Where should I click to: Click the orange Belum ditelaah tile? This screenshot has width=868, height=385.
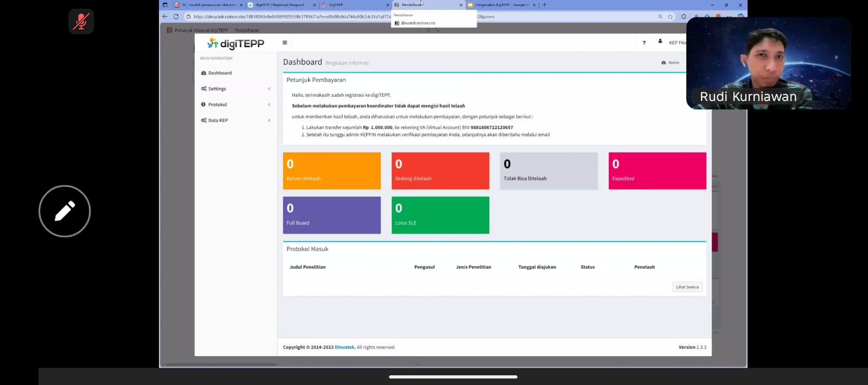pos(331,171)
